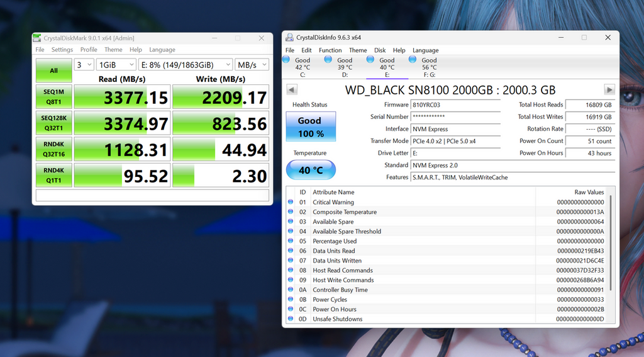Screen dimensions: 644x357
Task: Open Theme menu in CrystalDiskMark
Action: pyautogui.click(x=113, y=49)
